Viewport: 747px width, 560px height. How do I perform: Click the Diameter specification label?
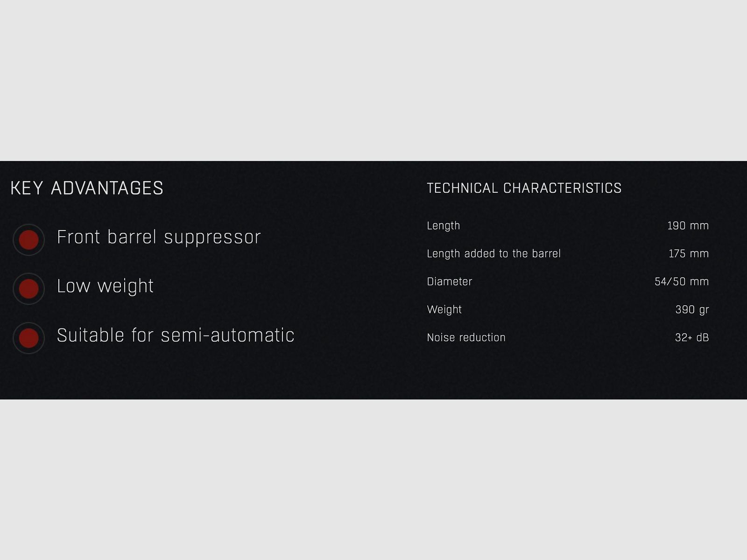pos(449,281)
